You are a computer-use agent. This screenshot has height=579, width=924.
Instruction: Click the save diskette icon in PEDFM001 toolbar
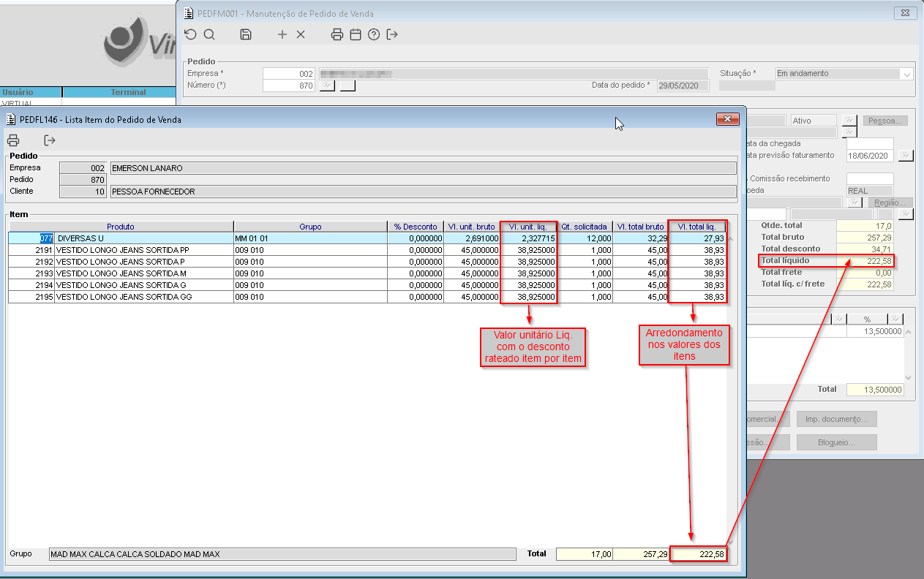[x=246, y=34]
